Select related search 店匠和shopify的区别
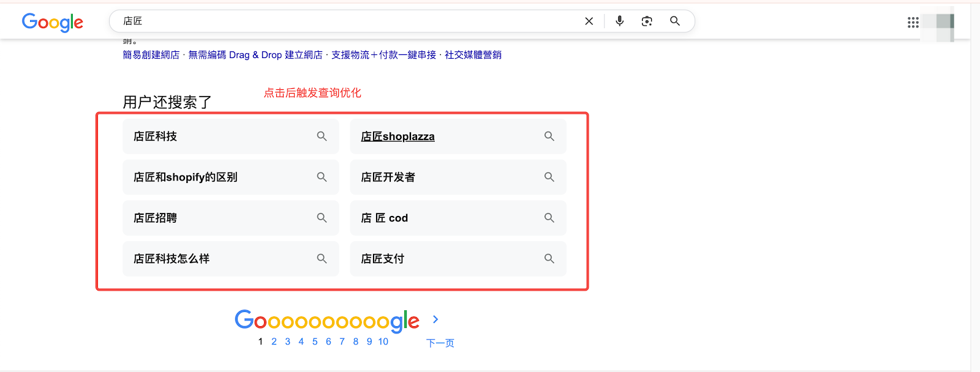Image resolution: width=980 pixels, height=372 pixels. (x=230, y=177)
